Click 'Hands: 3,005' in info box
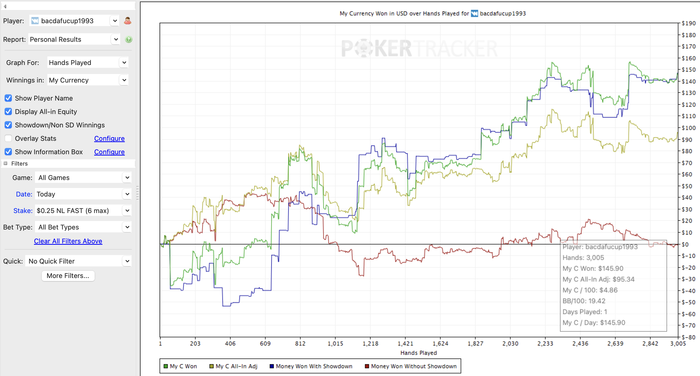700x376 pixels. pyautogui.click(x=583, y=258)
